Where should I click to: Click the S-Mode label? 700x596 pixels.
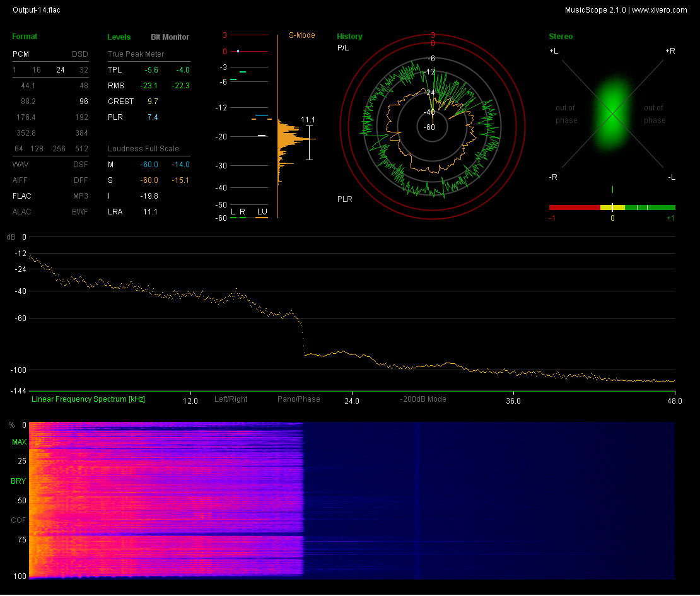pyautogui.click(x=302, y=35)
